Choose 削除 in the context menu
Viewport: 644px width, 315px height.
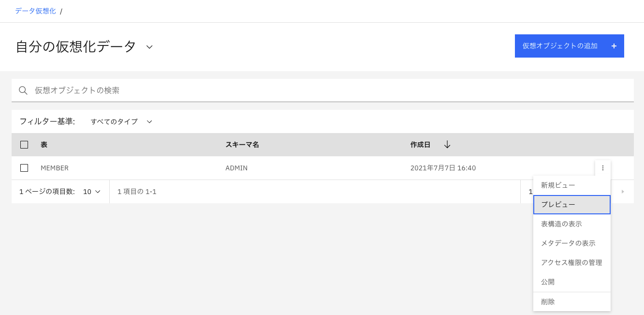pyautogui.click(x=572, y=302)
